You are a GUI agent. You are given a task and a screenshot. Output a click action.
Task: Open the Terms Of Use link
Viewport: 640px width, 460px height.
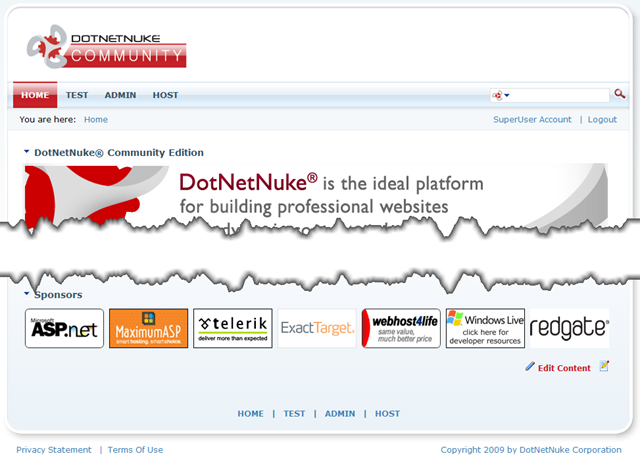(136, 450)
